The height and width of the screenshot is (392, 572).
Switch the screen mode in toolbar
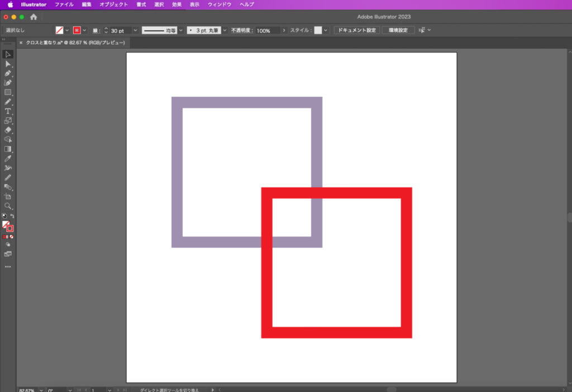pos(8,254)
